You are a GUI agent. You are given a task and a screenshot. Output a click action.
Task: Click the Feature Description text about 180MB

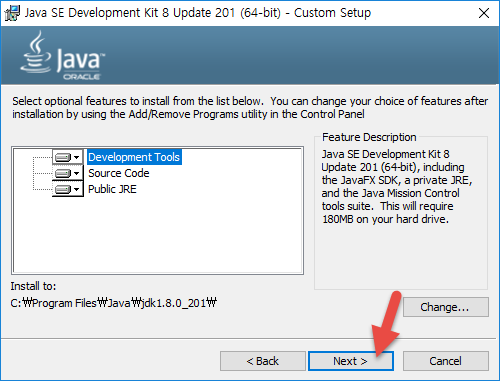(x=397, y=187)
